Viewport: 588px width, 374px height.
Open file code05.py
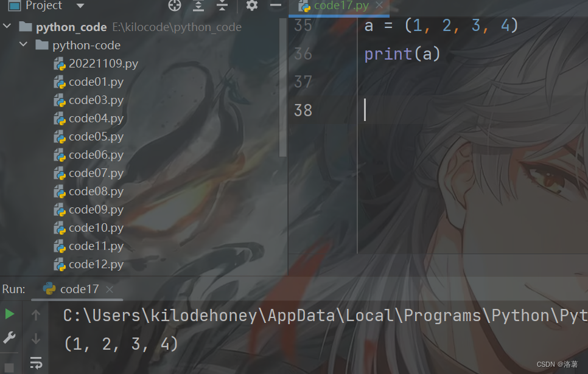click(x=96, y=137)
